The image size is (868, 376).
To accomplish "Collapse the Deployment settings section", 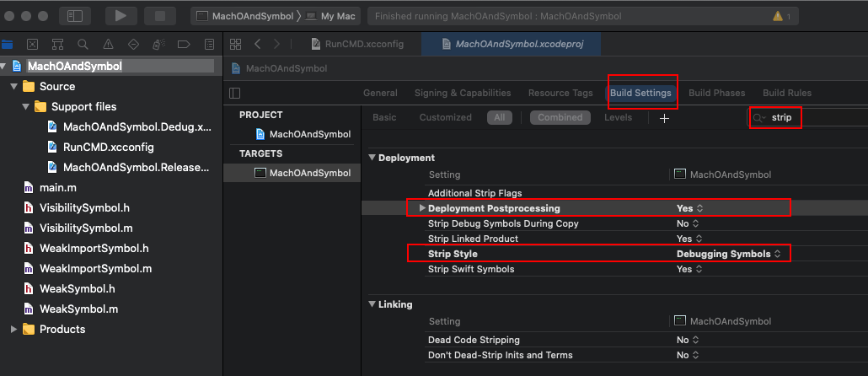I will tap(372, 158).
